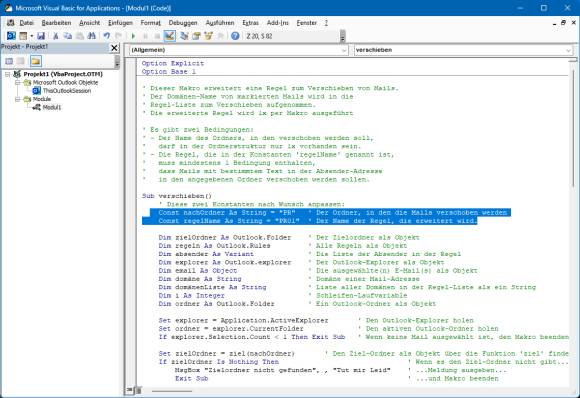Click the Sub verschieben() line
The image size is (580, 398).
(x=177, y=196)
